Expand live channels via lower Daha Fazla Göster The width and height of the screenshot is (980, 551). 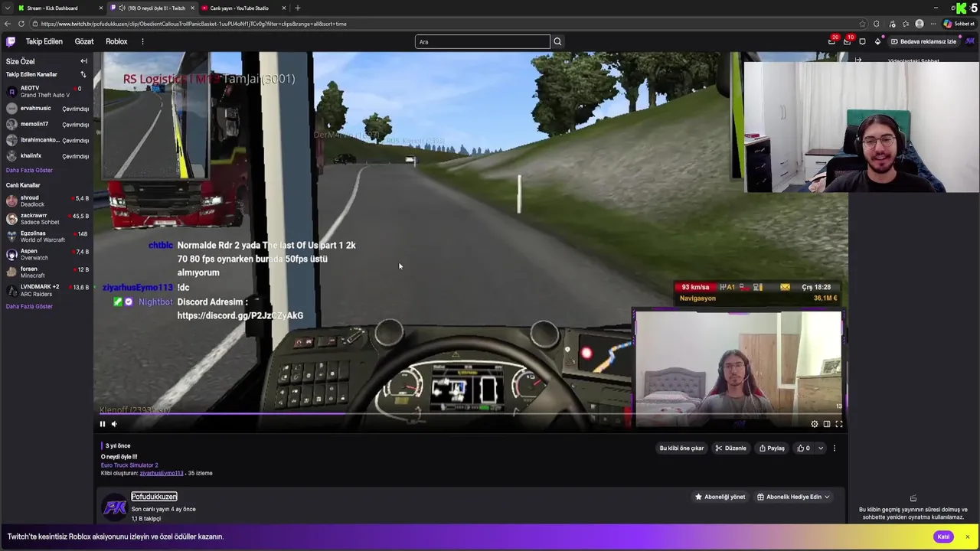pyautogui.click(x=29, y=307)
